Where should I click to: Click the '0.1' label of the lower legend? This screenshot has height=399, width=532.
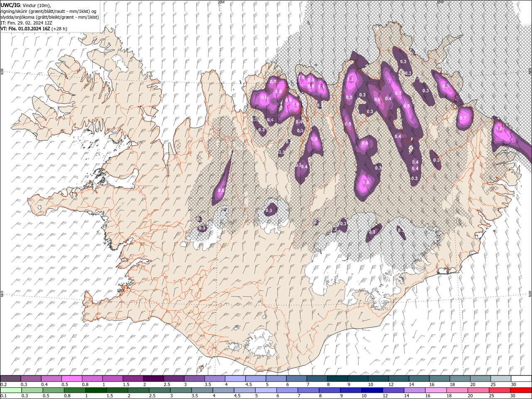click(x=4, y=396)
